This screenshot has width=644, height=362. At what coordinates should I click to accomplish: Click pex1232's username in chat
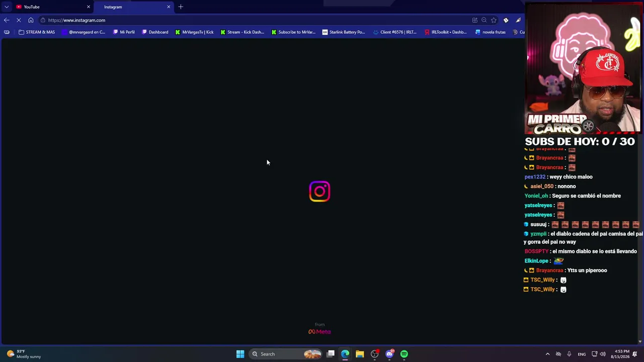(x=535, y=177)
